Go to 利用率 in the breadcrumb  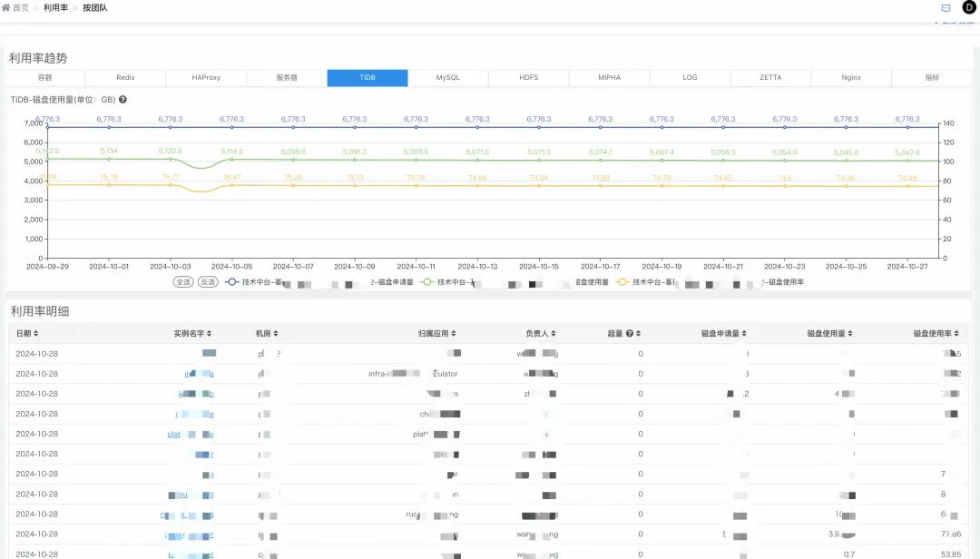coord(55,7)
